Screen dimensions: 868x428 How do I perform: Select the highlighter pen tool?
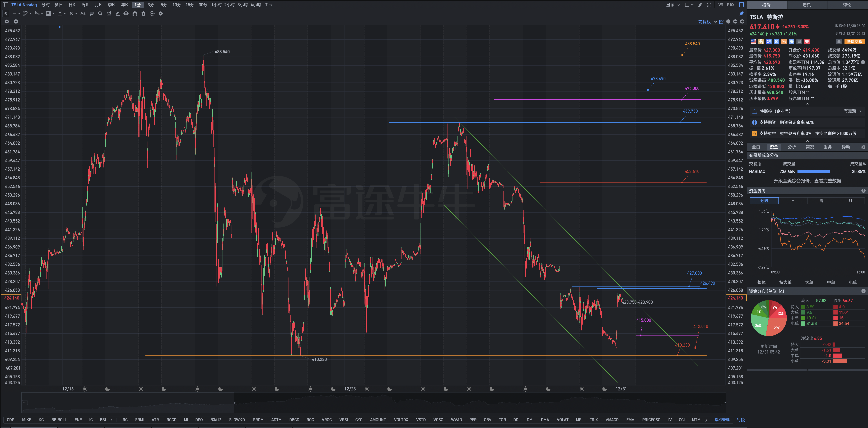coord(117,13)
